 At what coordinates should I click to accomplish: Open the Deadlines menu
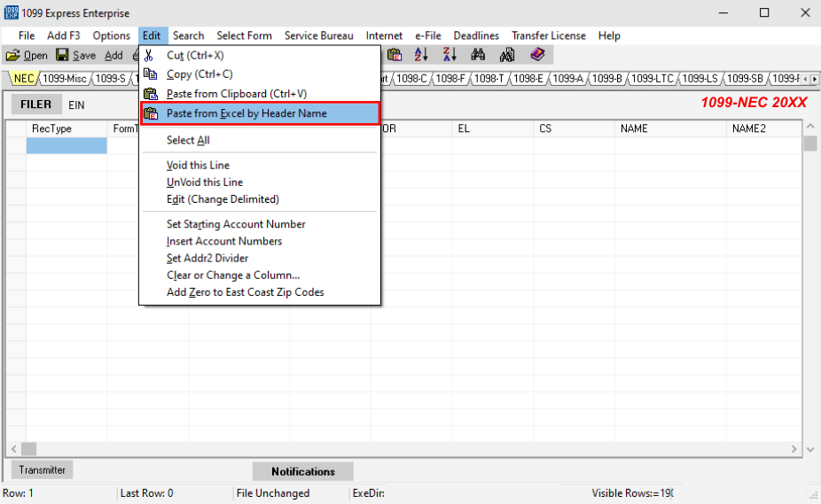click(476, 35)
